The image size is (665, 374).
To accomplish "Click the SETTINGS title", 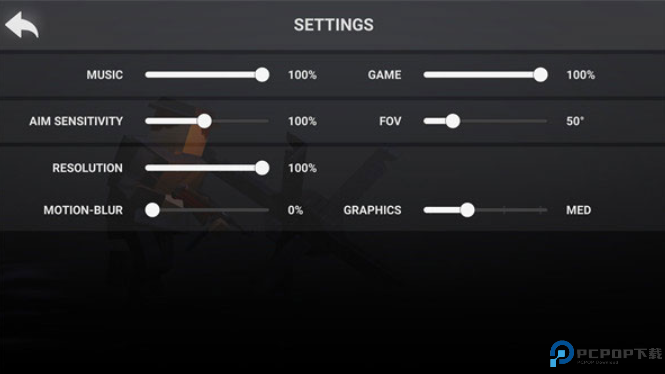I will (x=334, y=25).
